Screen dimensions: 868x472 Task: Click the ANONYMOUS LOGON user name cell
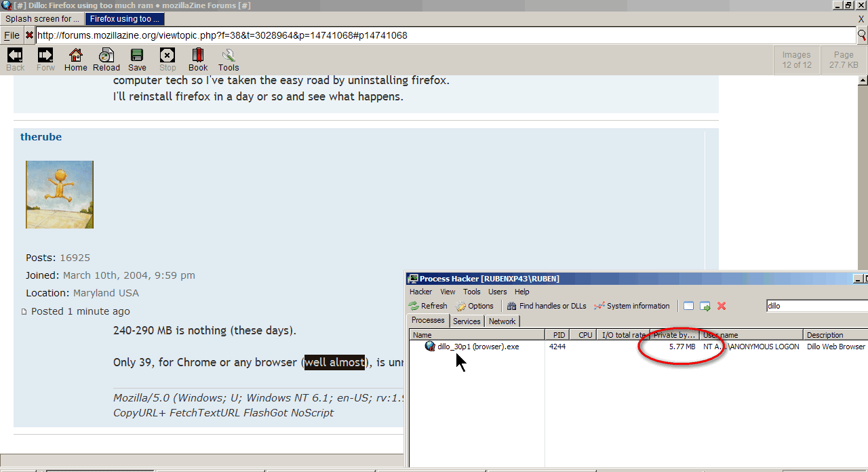751,347
